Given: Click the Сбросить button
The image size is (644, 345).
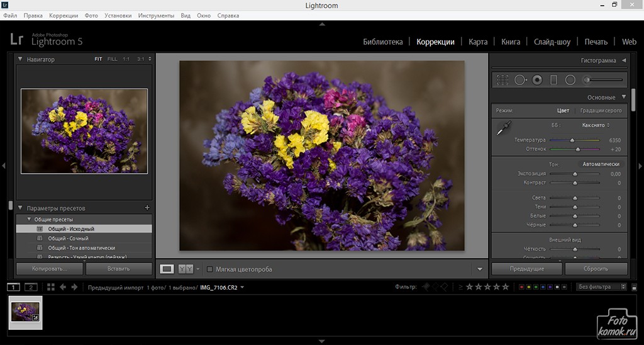Looking at the screenshot, I should coord(596,269).
